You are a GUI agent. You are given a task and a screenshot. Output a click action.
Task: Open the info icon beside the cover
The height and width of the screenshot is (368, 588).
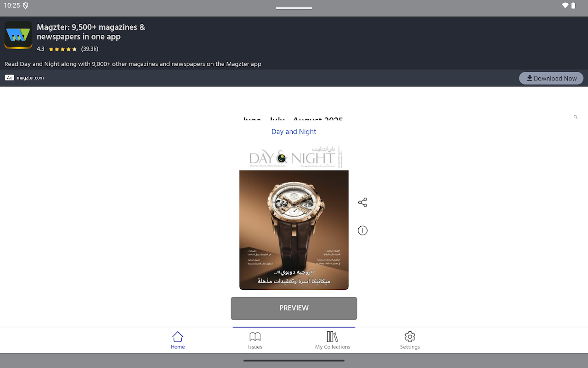tap(362, 230)
